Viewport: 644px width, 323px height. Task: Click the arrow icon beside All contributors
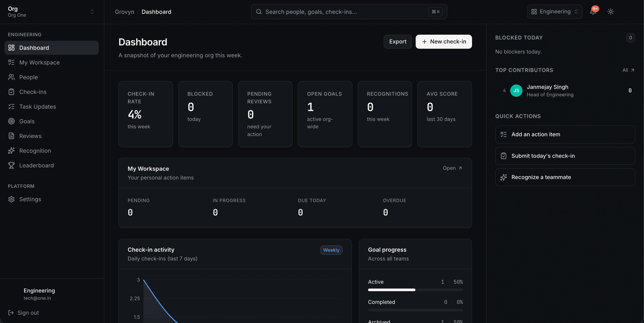[633, 70]
